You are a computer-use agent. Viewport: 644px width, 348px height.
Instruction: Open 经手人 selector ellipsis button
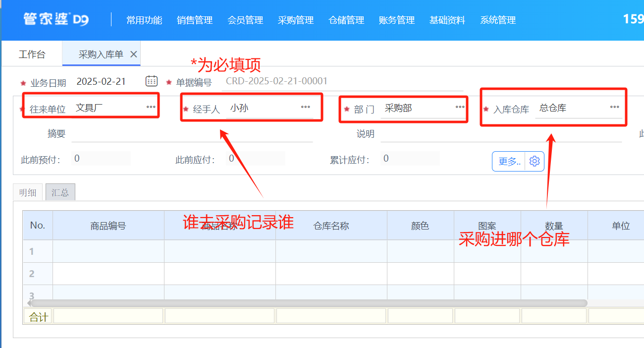pyautogui.click(x=305, y=107)
